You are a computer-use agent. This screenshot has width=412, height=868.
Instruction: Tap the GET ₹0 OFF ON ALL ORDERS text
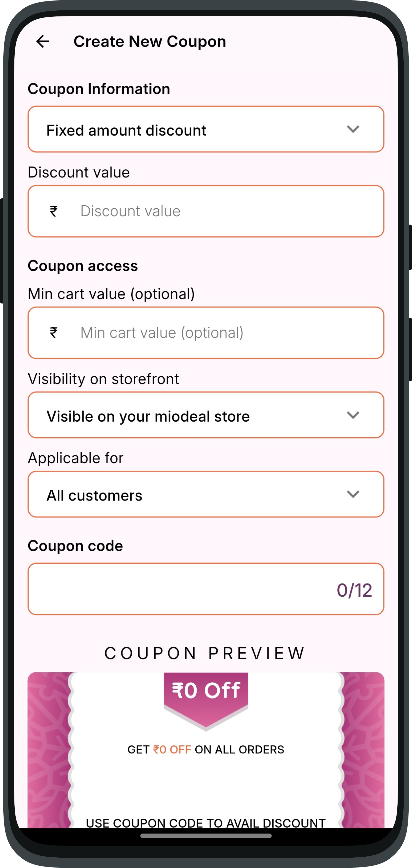(x=206, y=750)
